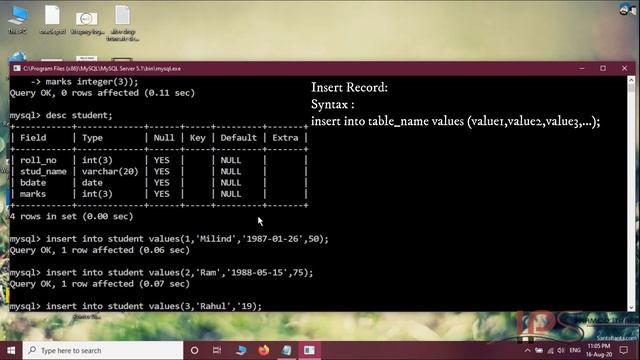The height and width of the screenshot is (360, 640).
Task: Click the 'Type' column header
Action: click(x=92, y=138)
